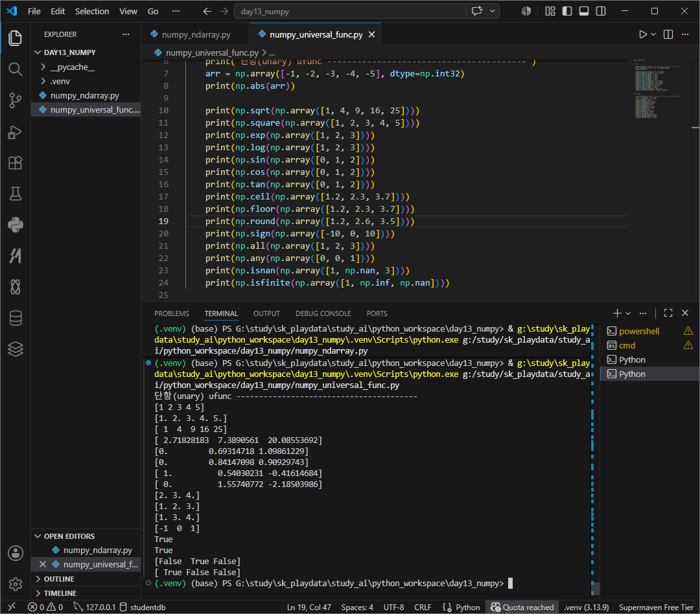Image resolution: width=700 pixels, height=614 pixels.
Task: Open the Database cylinder view in activity bar
Action: (15, 318)
